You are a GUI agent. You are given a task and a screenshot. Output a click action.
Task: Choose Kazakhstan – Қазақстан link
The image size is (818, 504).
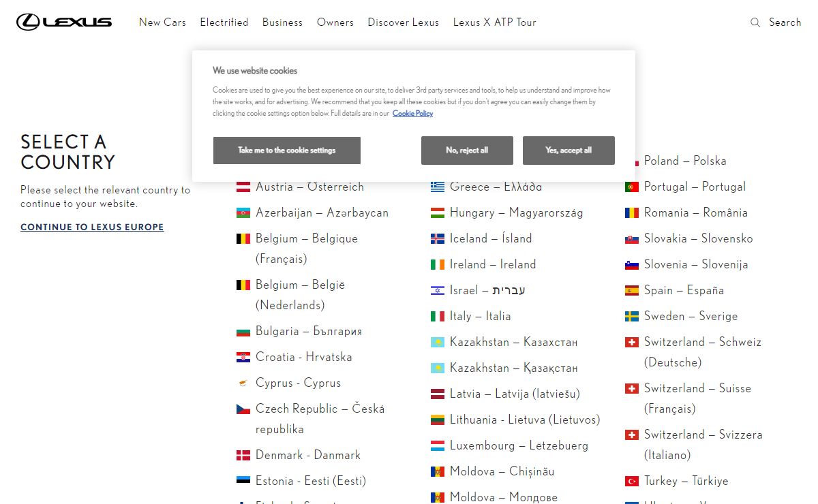pyautogui.click(x=513, y=368)
